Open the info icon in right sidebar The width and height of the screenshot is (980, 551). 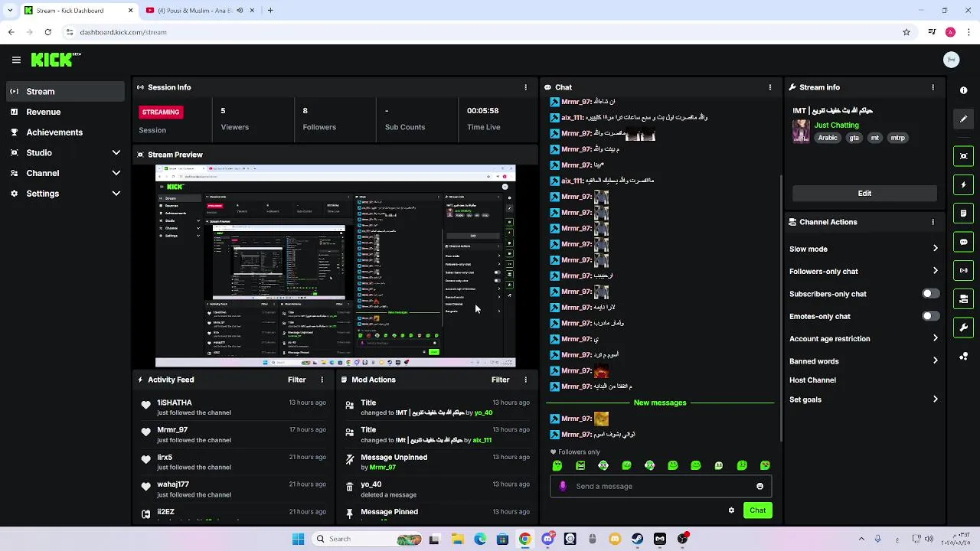coord(963,90)
